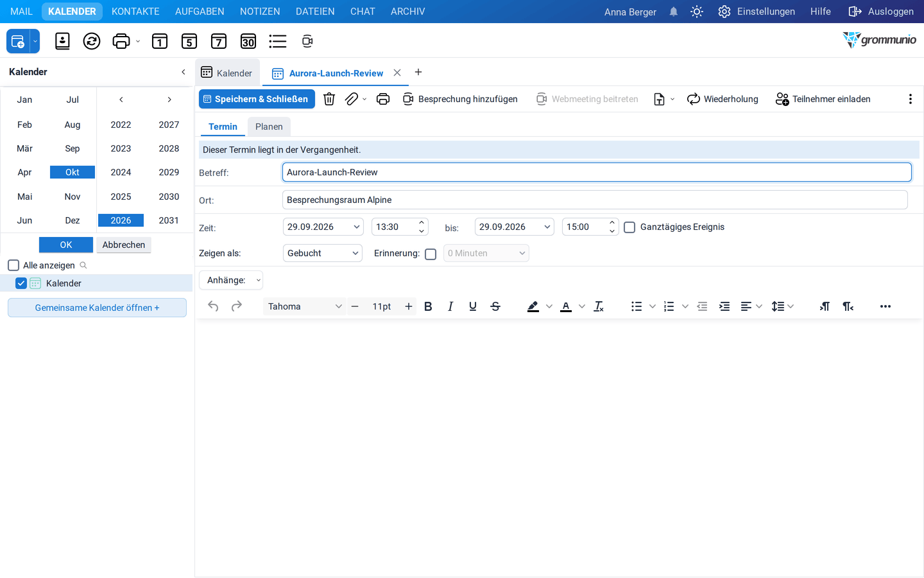The image size is (924, 578).
Task: Switch to 1-day calendar view
Action: click(160, 41)
